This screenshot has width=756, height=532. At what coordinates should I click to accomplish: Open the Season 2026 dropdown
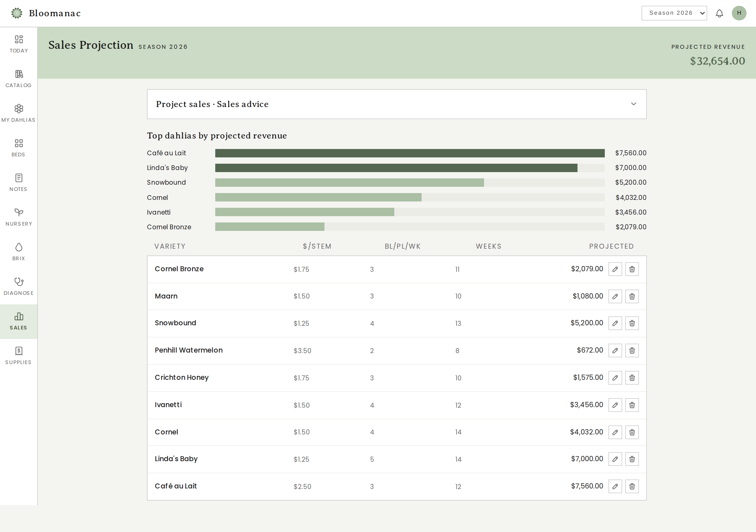(x=674, y=13)
